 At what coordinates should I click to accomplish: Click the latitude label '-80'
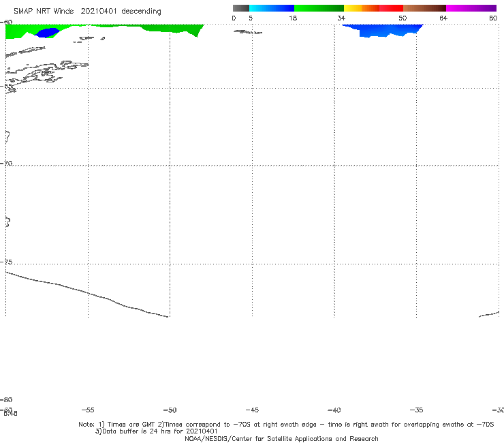point(6,400)
